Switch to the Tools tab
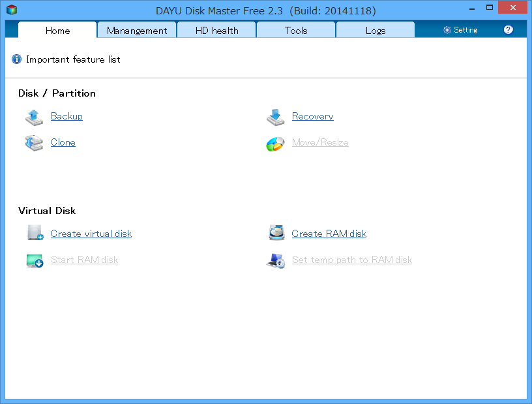 click(295, 30)
